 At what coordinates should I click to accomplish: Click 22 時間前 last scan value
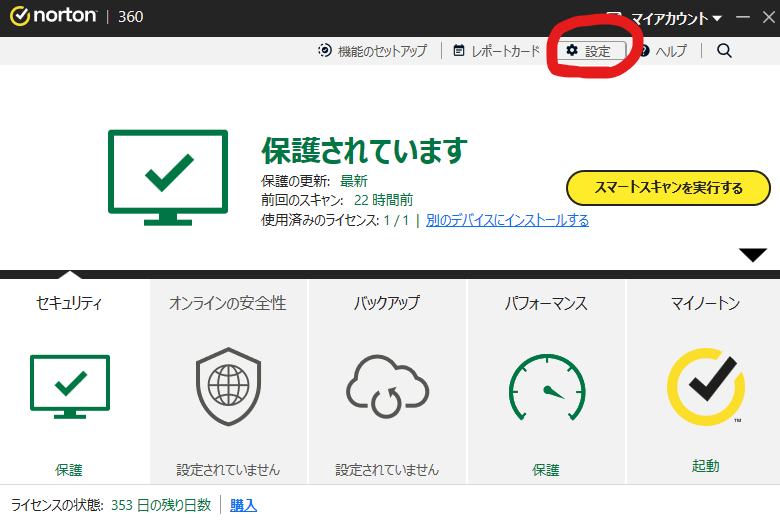(384, 200)
